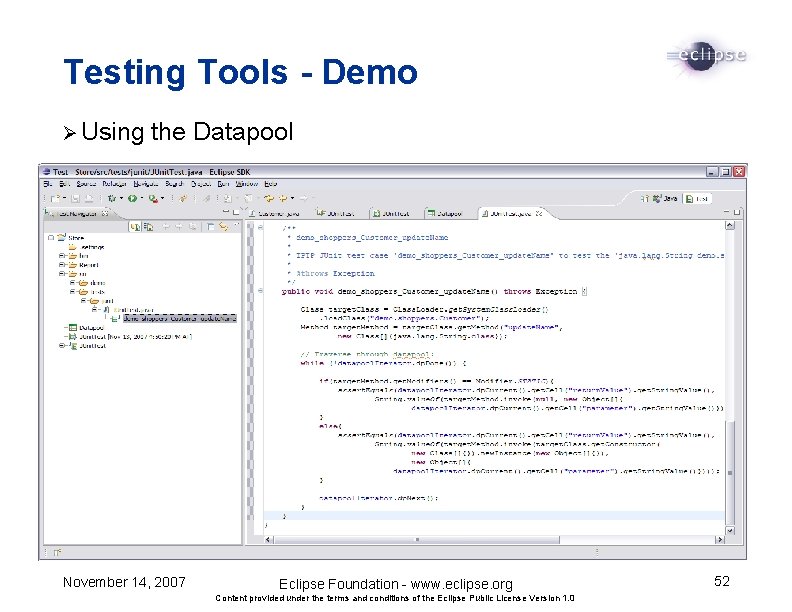792x612 pixels.
Task: Select the Datapool item in navigator
Action: [x=91, y=328]
